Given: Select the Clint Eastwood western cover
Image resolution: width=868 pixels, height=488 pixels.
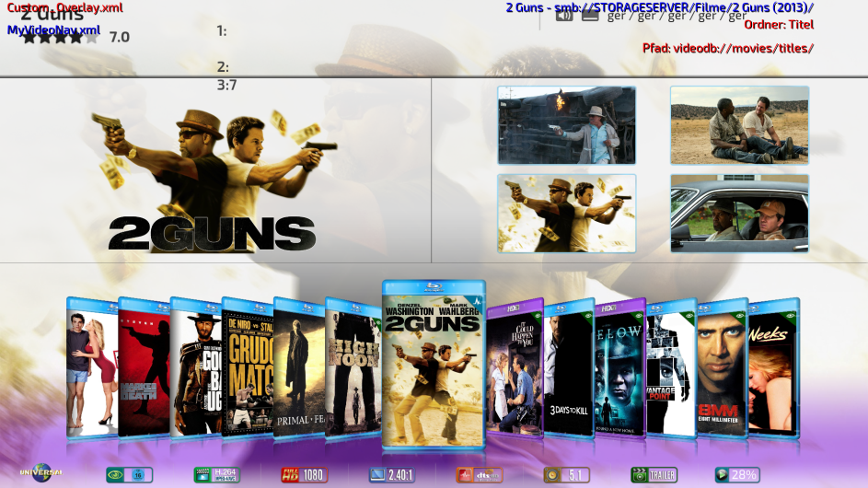Looking at the screenshot, I should pyautogui.click(x=196, y=368).
